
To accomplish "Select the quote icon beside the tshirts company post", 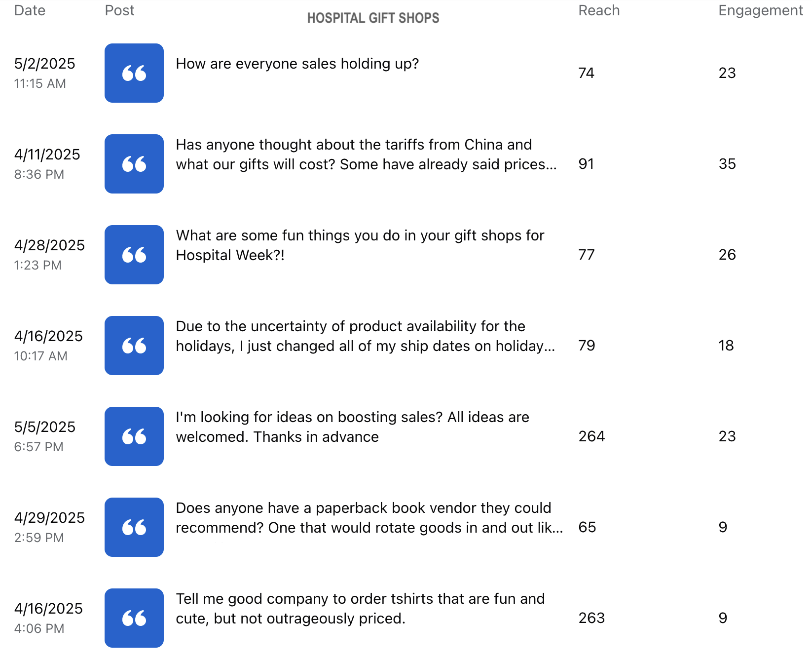I will click(134, 618).
